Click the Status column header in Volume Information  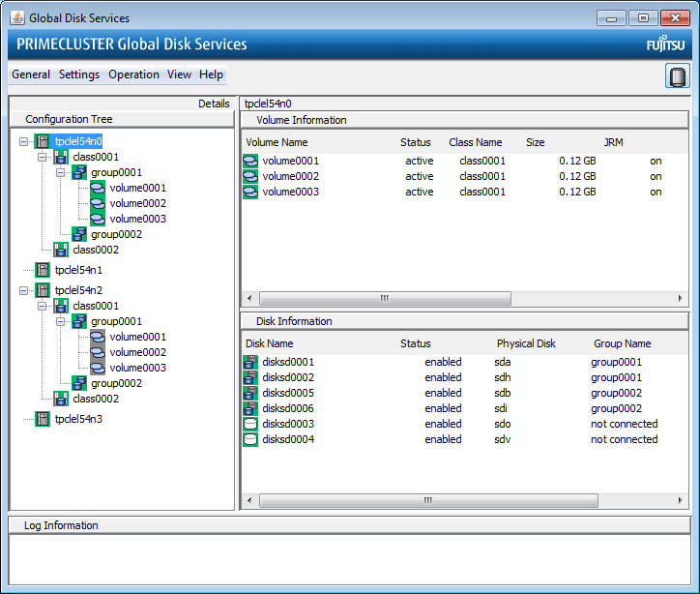416,142
